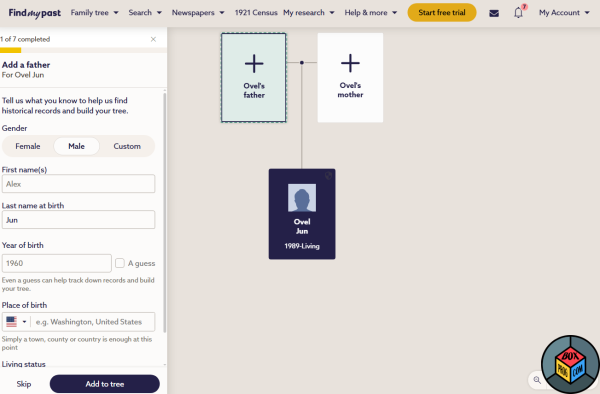This screenshot has width=600, height=394.
Task: Click the US flag in Place of birth
Action: [11, 322]
